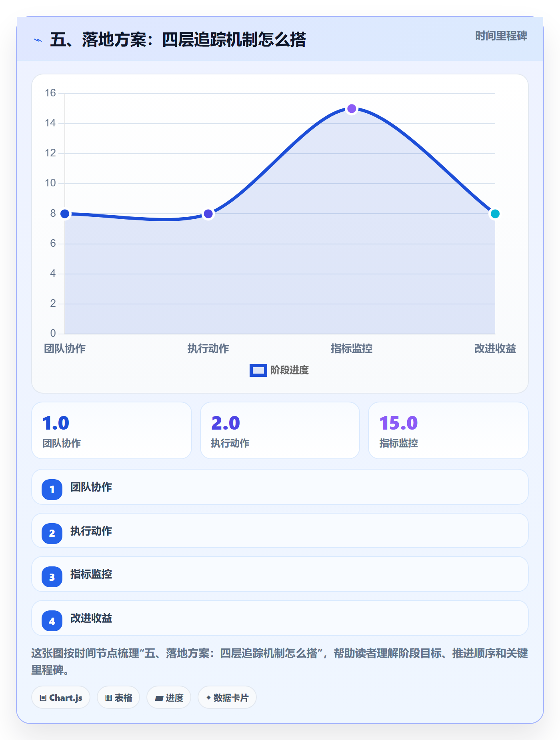Viewport: 560px width, 740px height.
Task: Select the 执行动作 step row text
Action: 91,531
